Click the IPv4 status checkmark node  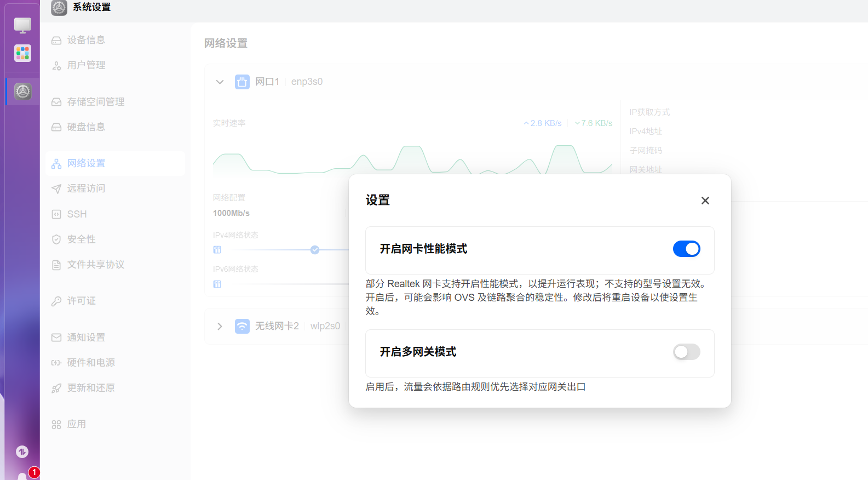tap(315, 250)
